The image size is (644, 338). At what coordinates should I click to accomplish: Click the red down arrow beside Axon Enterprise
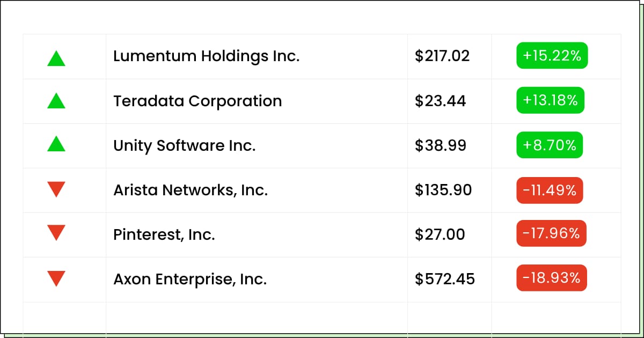tap(56, 278)
